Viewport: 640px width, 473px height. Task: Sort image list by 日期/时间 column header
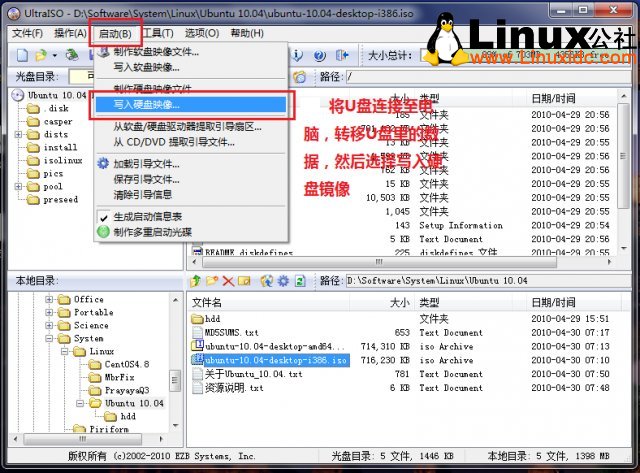coord(573,98)
